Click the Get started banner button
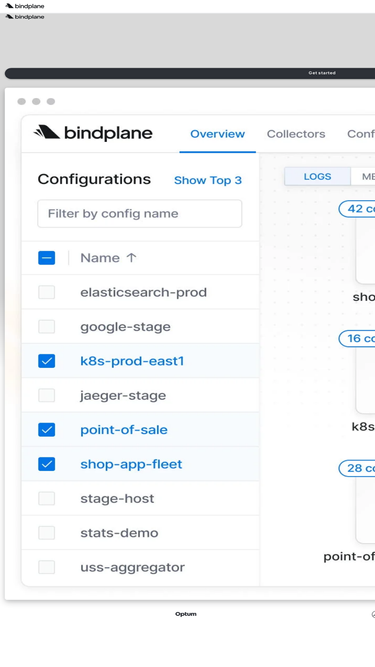 tap(322, 73)
